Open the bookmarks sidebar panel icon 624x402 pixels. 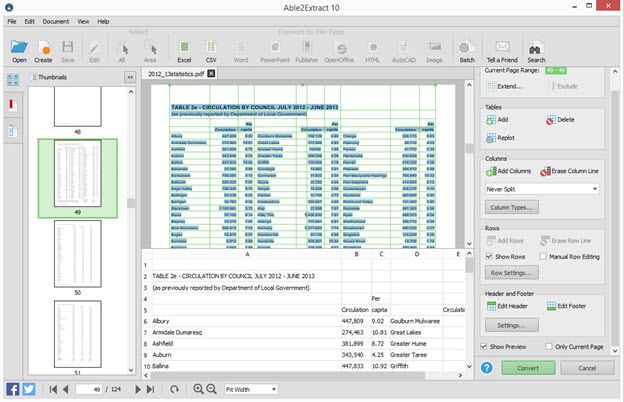pyautogui.click(x=12, y=105)
